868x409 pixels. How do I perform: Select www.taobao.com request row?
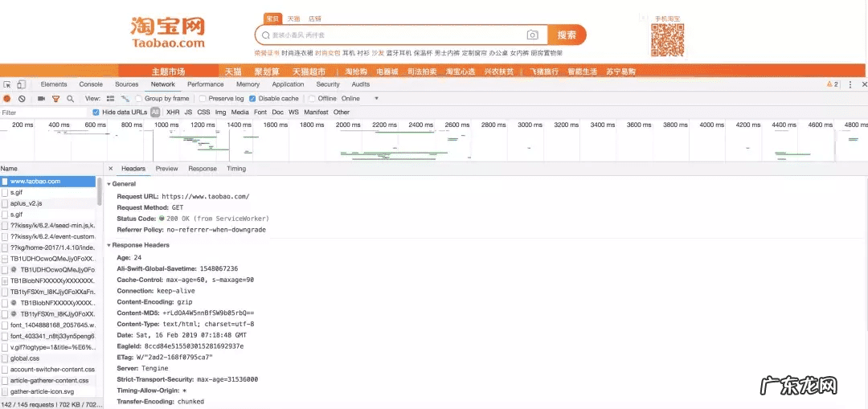[x=48, y=181]
